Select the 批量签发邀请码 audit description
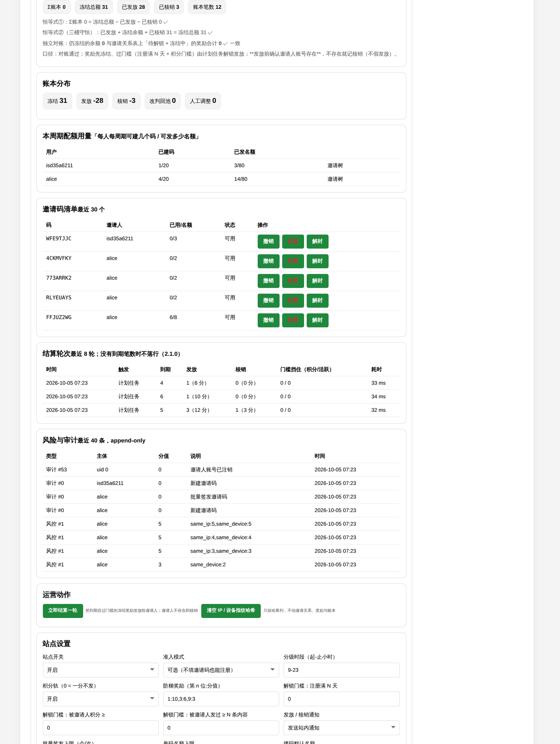This screenshot has height=744, width=560. tap(209, 497)
